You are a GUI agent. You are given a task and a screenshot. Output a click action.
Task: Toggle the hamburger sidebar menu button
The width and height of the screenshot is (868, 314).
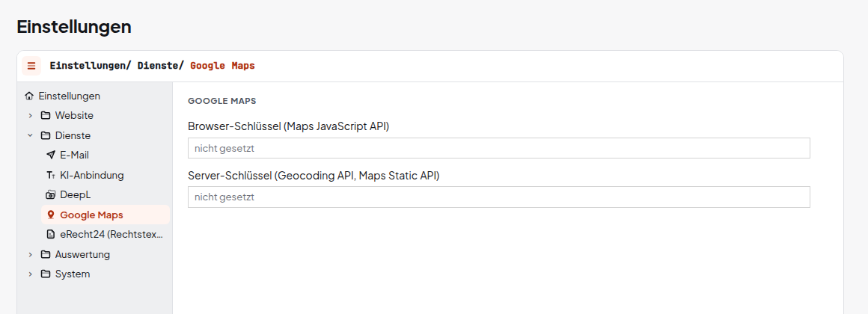[x=31, y=66]
